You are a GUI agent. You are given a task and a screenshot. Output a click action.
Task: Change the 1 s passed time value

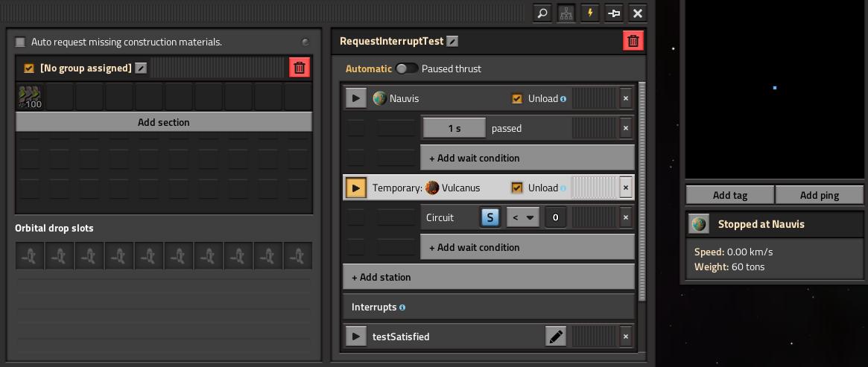(454, 128)
